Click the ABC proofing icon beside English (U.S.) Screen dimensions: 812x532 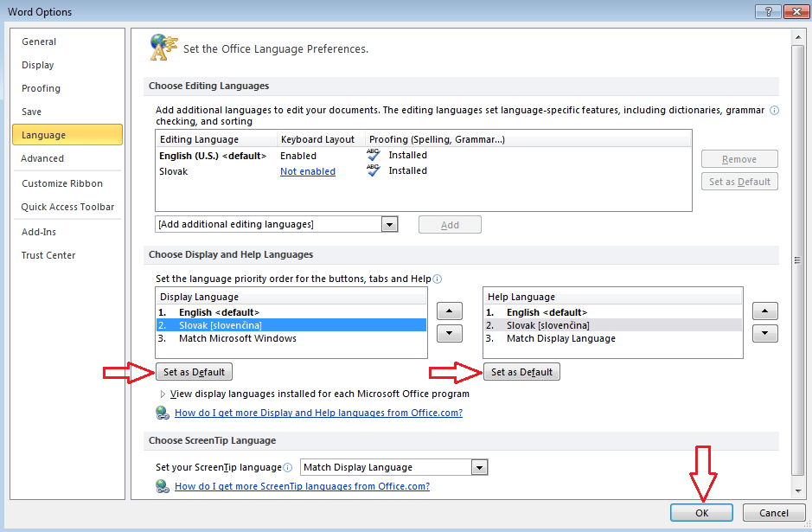tap(372, 155)
